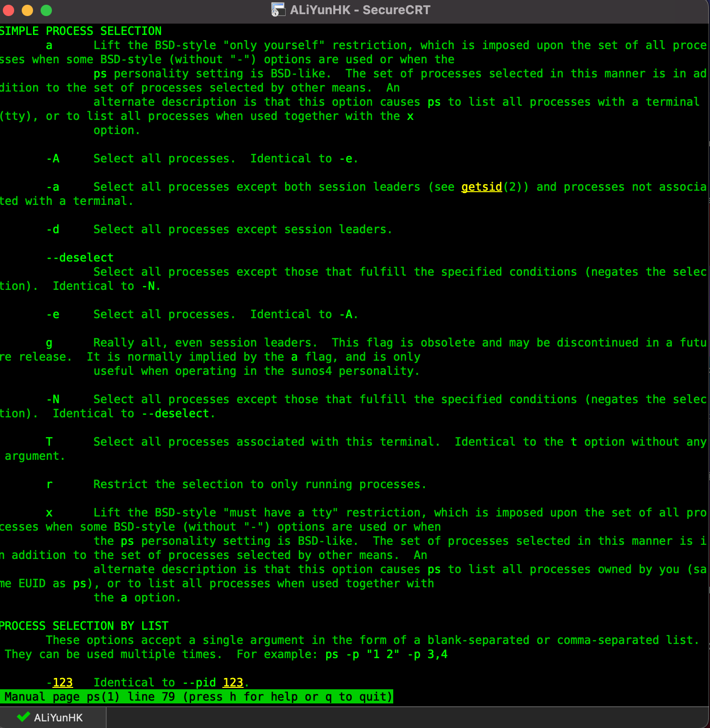Maximize window with the green button

pyautogui.click(x=46, y=10)
